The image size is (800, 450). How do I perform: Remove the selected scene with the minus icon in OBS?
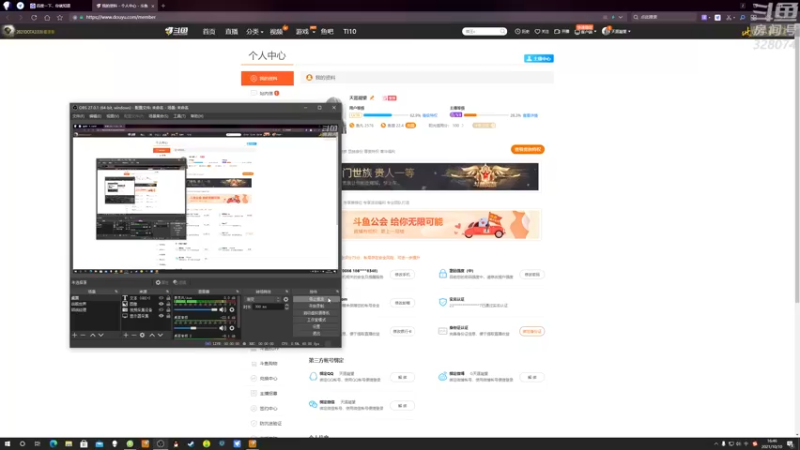tap(83, 335)
